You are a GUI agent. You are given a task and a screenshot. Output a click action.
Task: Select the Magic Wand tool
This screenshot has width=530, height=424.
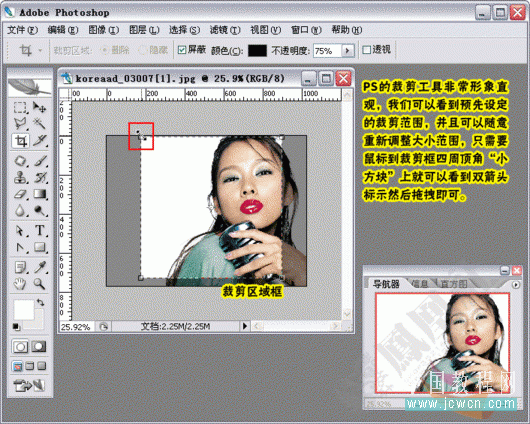[x=40, y=124]
